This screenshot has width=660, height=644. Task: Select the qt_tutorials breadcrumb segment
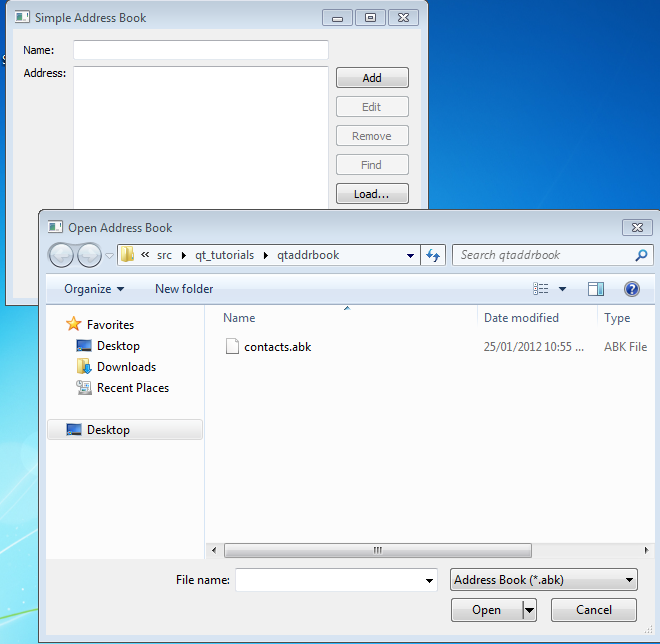pyautogui.click(x=224, y=255)
